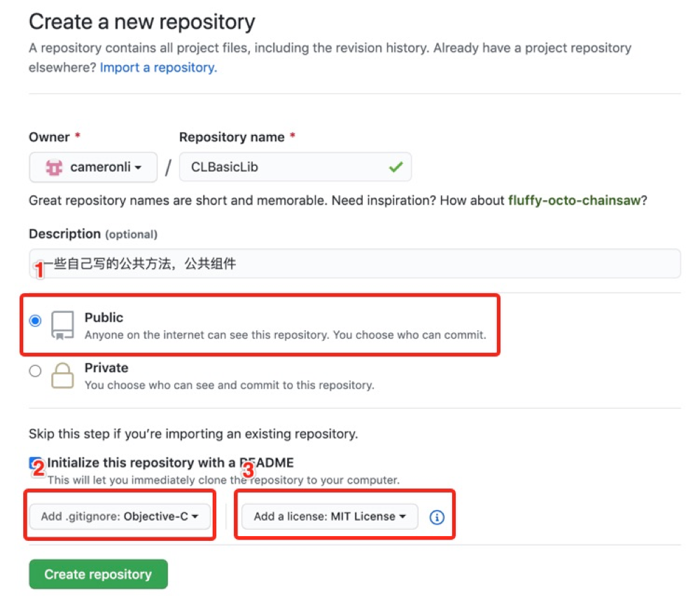Select the Public radio button
Screen dimensions: 700x606
coord(35,320)
